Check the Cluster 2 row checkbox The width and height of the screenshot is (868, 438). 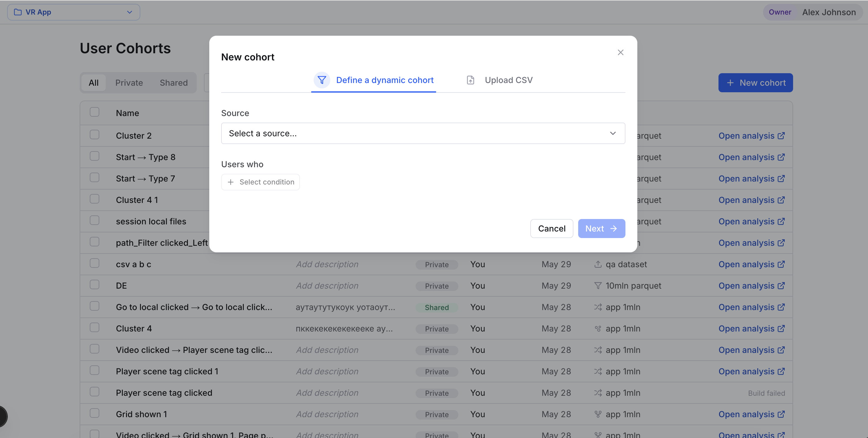94,134
